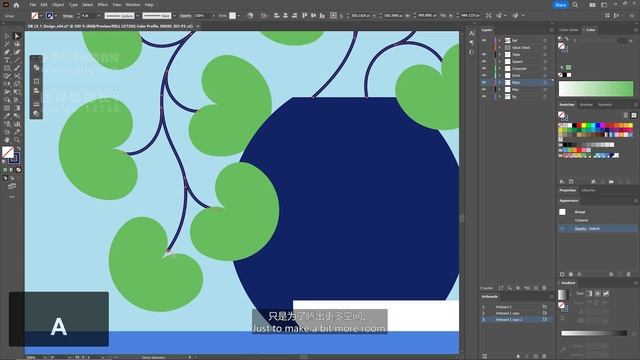Image resolution: width=640 pixels, height=360 pixels.
Task: Switch to the Brushes tab
Action: tap(586, 105)
